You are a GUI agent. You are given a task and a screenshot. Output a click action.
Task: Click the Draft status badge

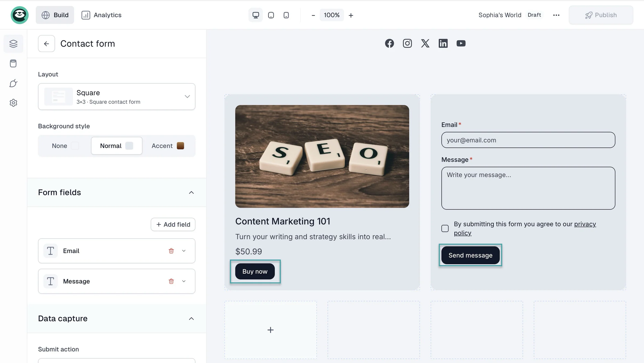(x=534, y=15)
